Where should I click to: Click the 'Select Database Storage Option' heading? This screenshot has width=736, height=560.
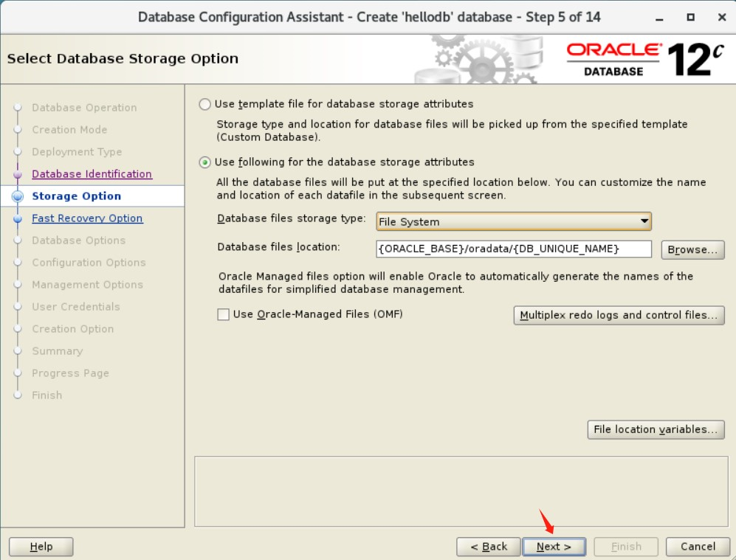pyautogui.click(x=123, y=58)
